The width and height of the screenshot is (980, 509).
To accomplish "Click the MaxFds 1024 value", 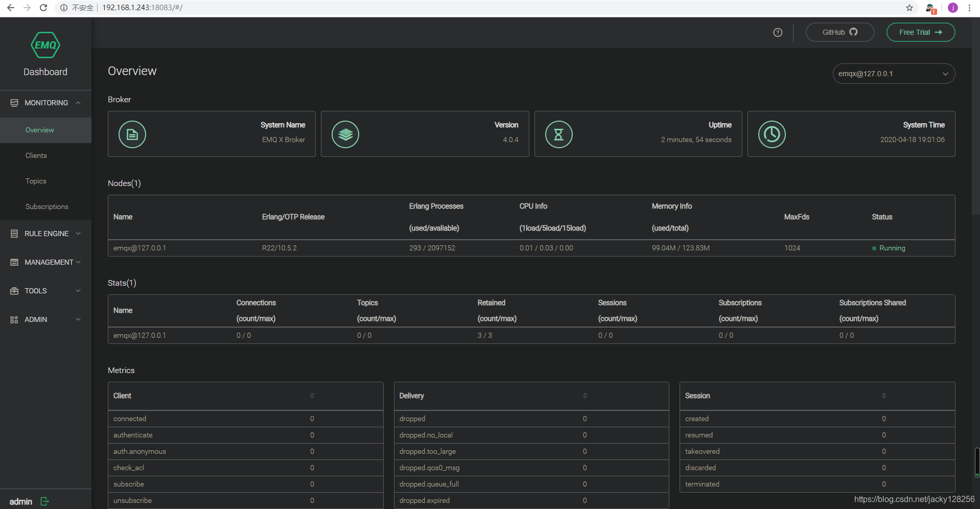I will point(792,248).
